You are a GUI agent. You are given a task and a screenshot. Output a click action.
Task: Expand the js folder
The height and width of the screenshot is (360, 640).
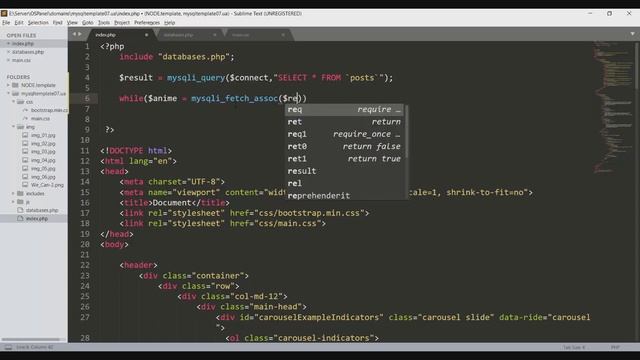13,202
